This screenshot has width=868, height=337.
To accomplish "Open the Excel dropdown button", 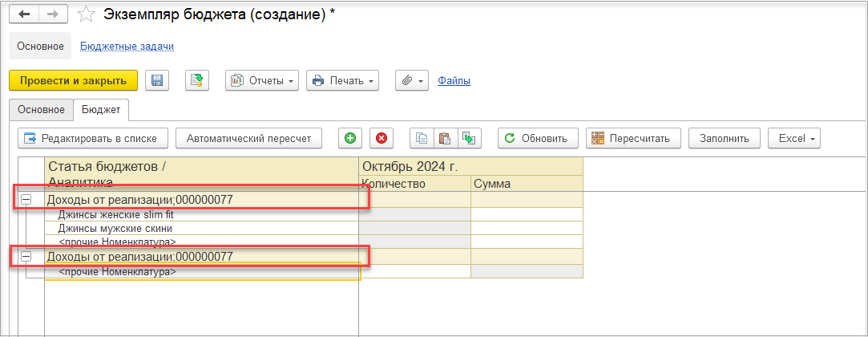I will click(x=794, y=138).
